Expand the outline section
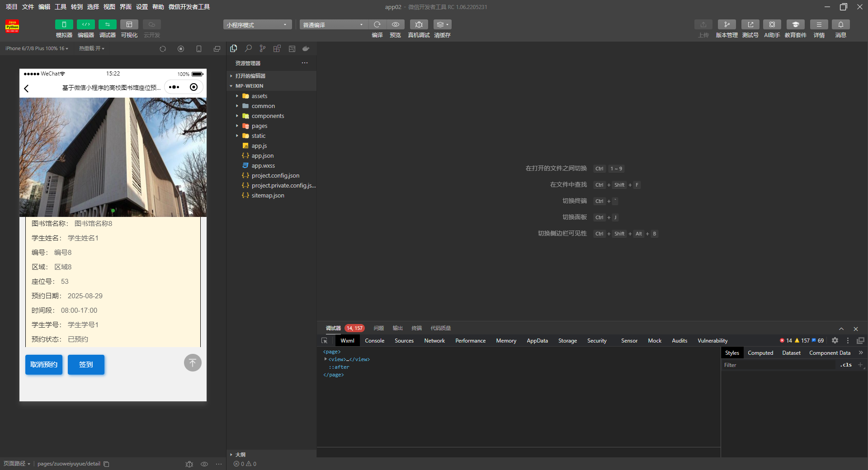 (271, 455)
